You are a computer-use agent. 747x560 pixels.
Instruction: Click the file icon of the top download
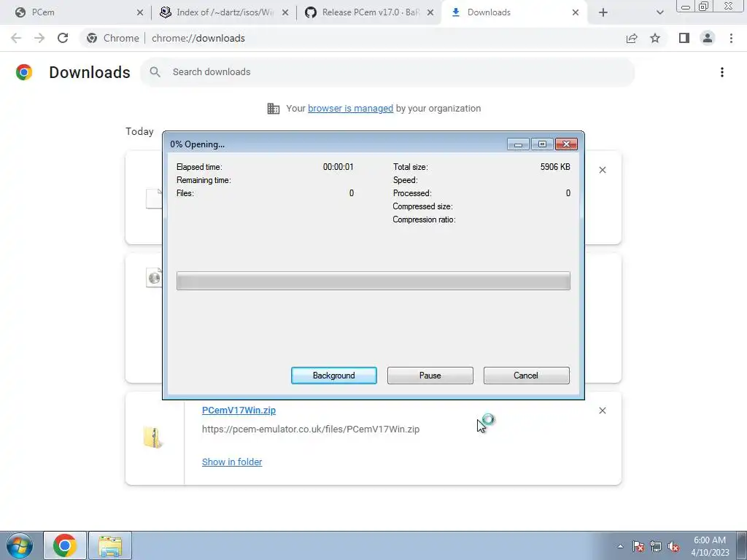point(153,198)
